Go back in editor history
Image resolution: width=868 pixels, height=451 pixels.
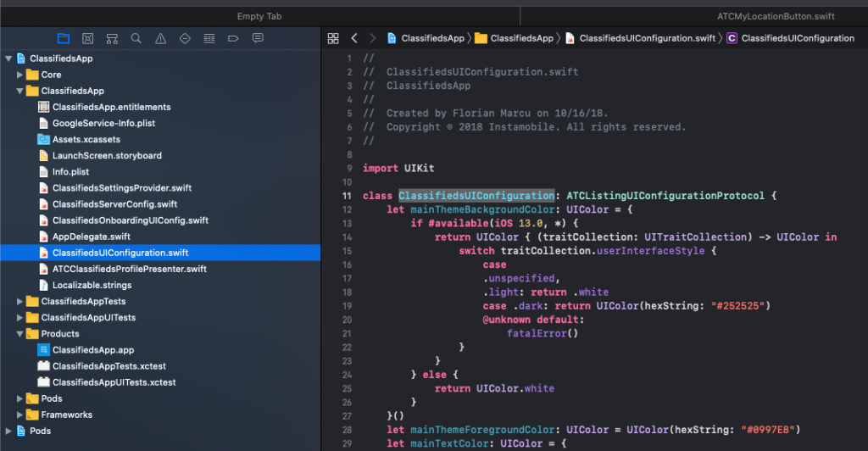click(354, 38)
